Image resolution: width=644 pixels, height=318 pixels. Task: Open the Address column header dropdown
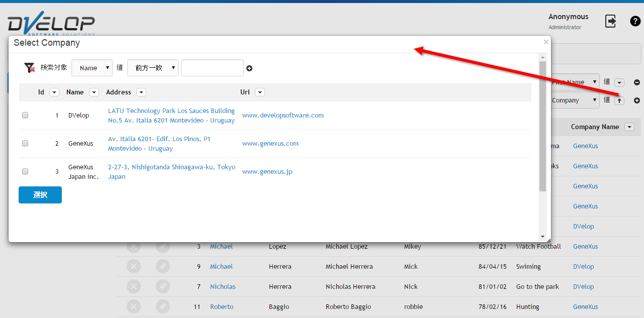click(141, 92)
